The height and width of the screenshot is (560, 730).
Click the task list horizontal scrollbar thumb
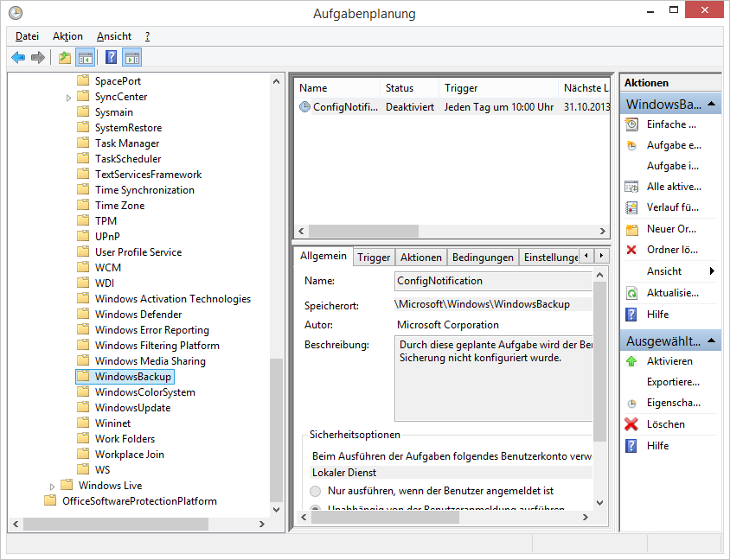(363, 231)
